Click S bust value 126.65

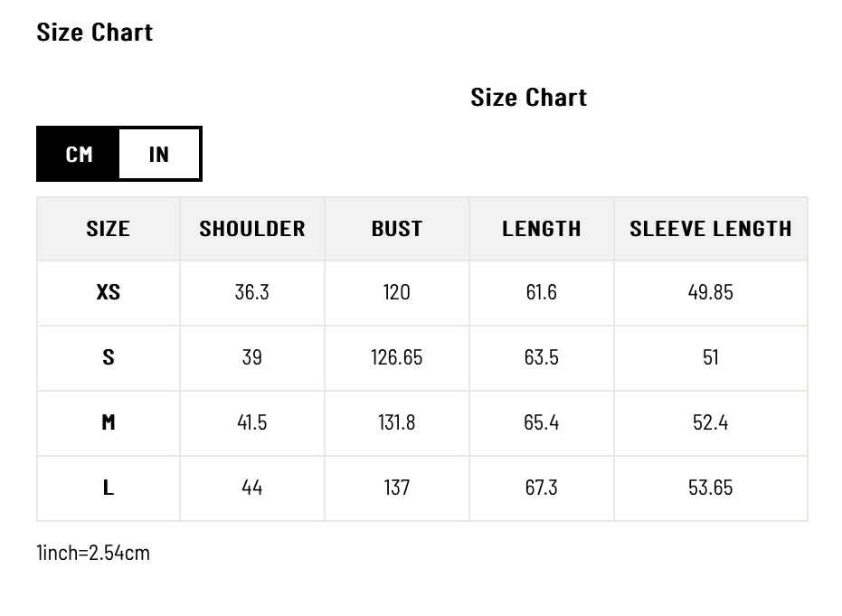click(397, 357)
